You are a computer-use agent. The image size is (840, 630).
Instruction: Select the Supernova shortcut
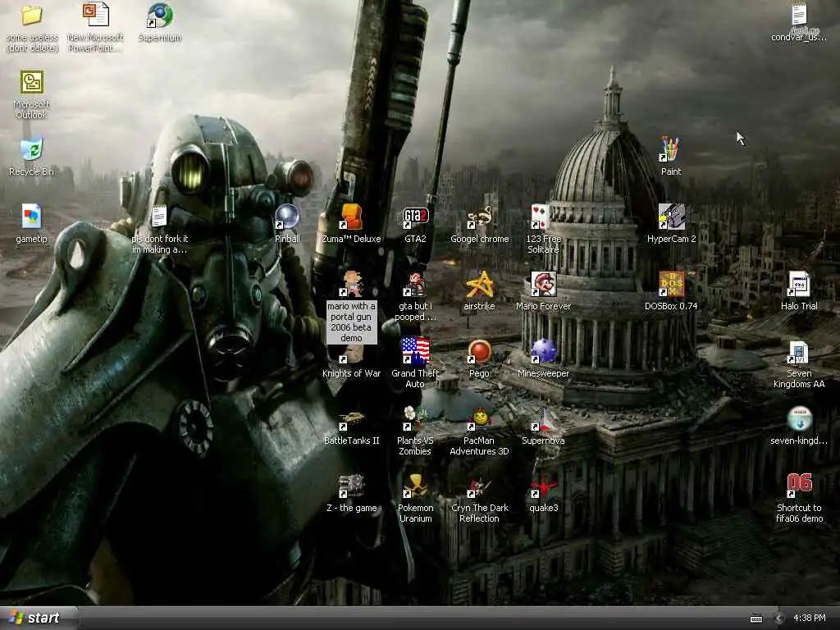(544, 418)
